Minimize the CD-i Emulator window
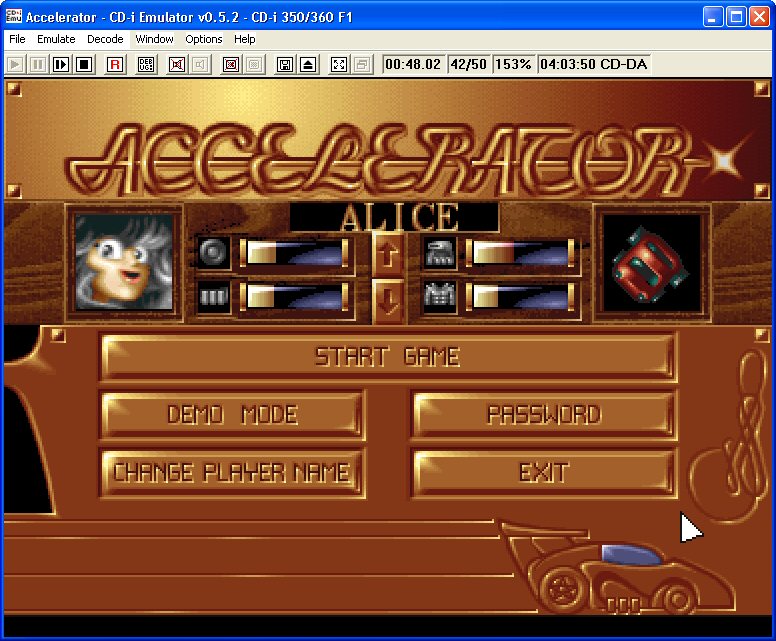Image resolution: width=776 pixels, height=641 pixels. [x=713, y=17]
